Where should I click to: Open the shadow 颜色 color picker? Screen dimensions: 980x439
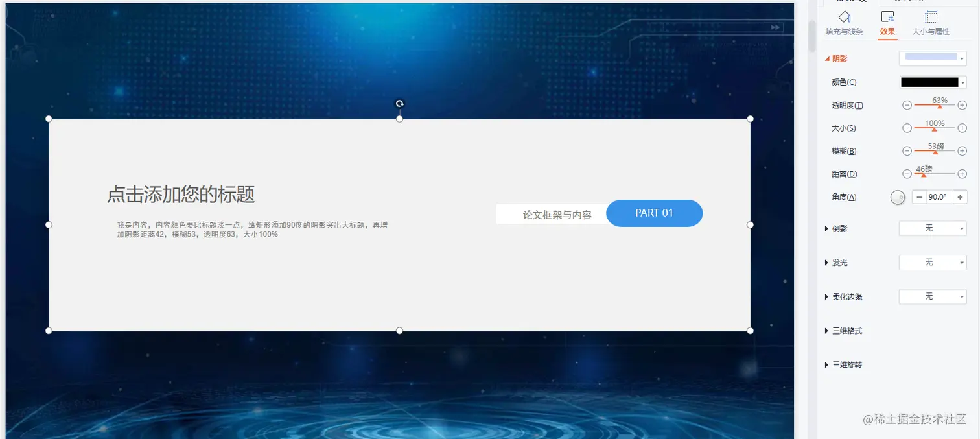(933, 82)
